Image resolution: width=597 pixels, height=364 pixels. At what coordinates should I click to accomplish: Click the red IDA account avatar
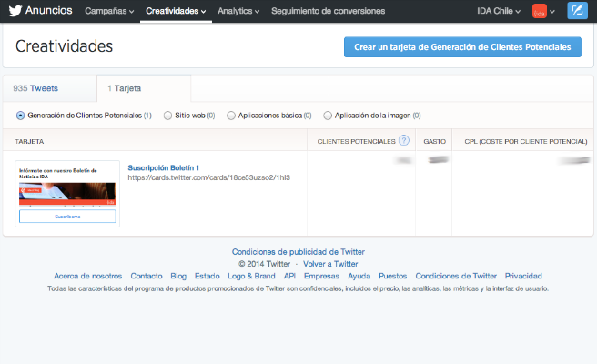click(539, 11)
